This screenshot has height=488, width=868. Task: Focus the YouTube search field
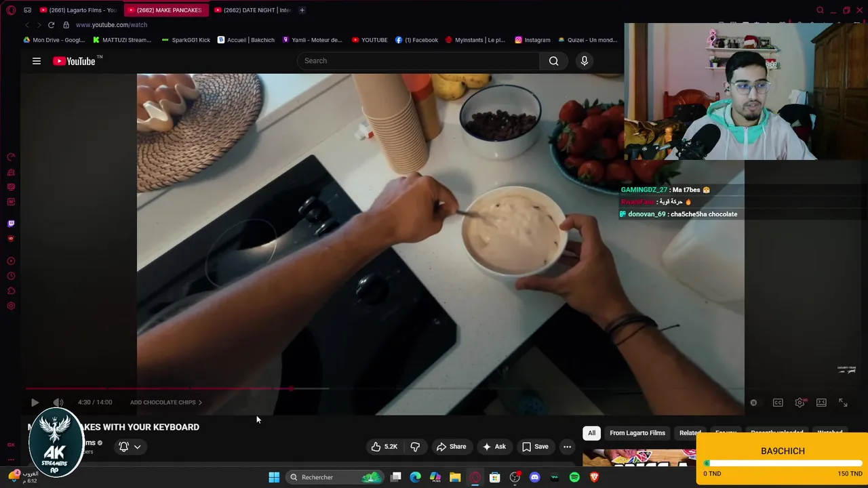click(x=418, y=61)
